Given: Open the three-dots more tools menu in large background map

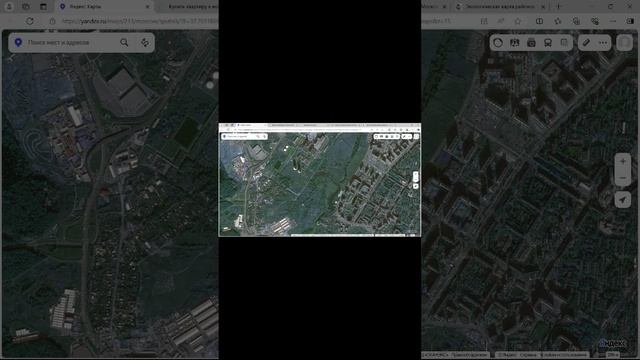Looking at the screenshot, I should click(603, 42).
